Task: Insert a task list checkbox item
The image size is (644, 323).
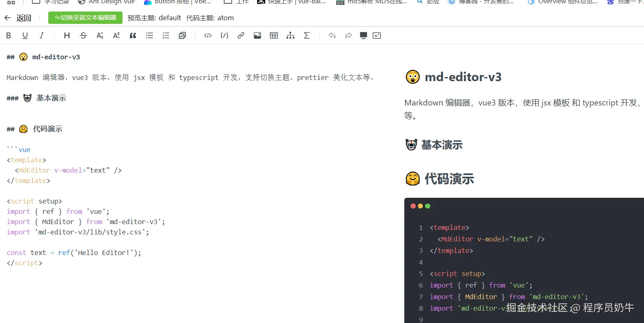Action: (x=182, y=35)
